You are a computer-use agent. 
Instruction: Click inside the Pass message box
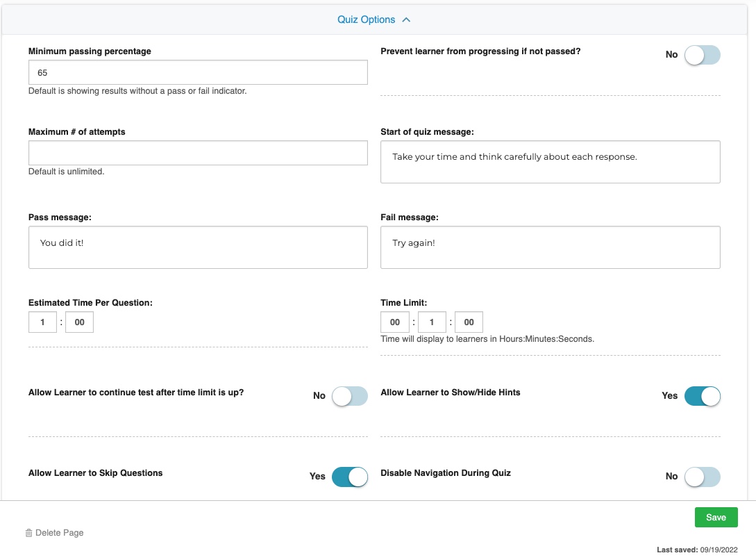[197, 247]
